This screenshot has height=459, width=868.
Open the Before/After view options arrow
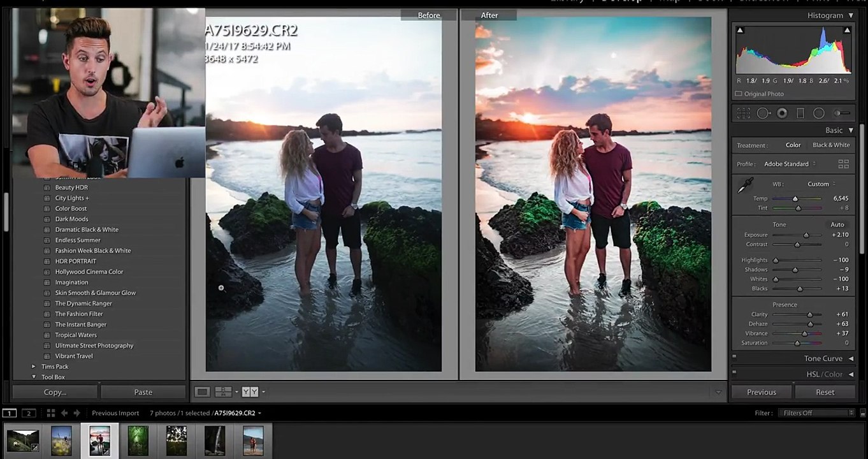[263, 392]
